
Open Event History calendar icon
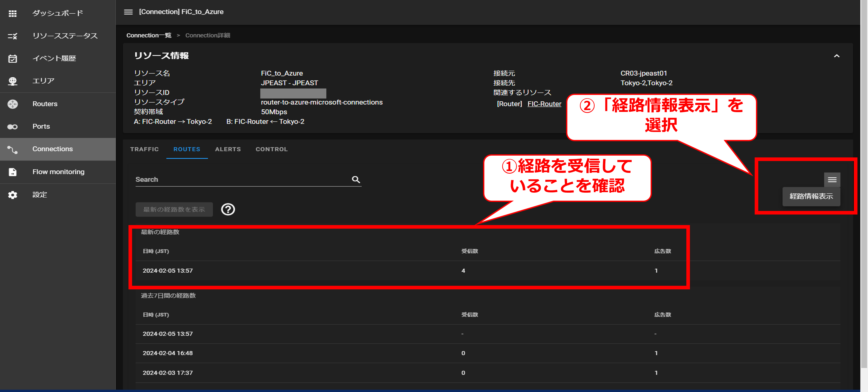13,59
